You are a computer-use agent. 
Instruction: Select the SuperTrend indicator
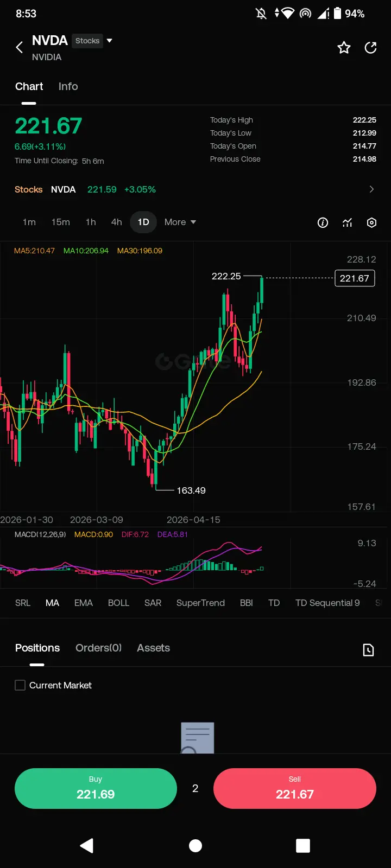click(200, 603)
